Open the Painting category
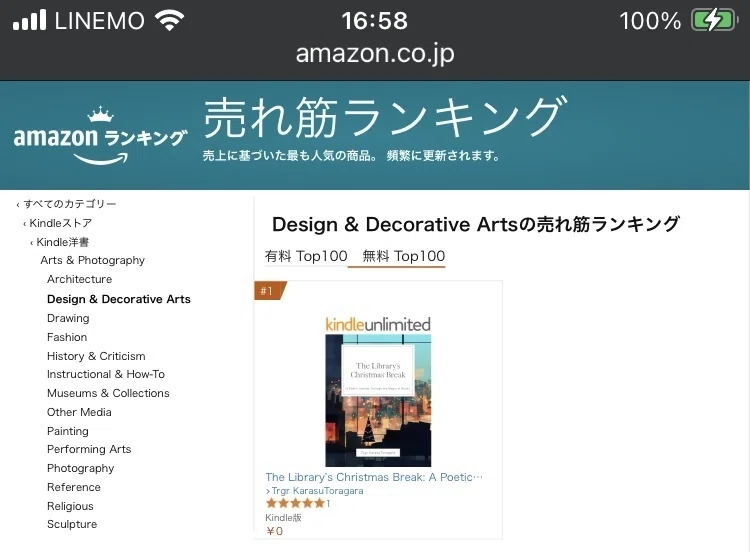750x552 pixels. tap(67, 431)
